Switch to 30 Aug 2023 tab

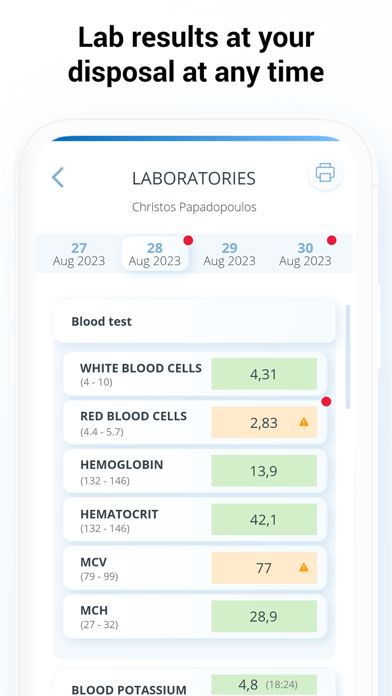click(305, 254)
